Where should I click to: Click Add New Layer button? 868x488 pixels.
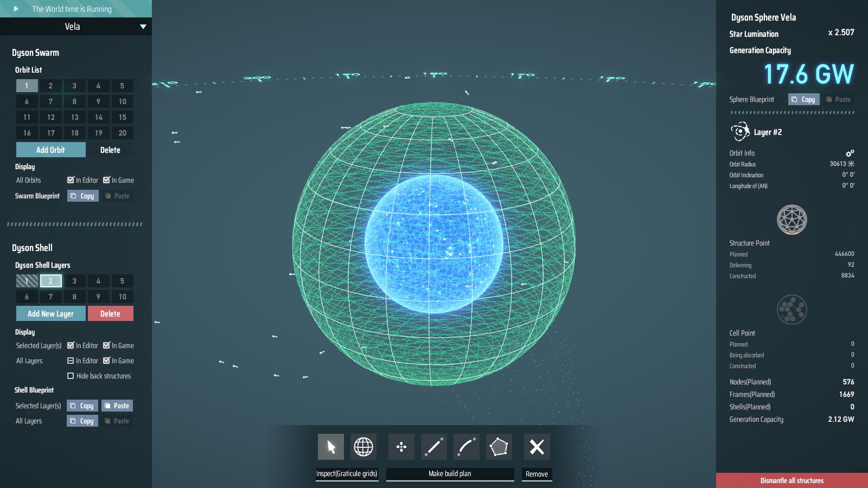pyautogui.click(x=50, y=313)
